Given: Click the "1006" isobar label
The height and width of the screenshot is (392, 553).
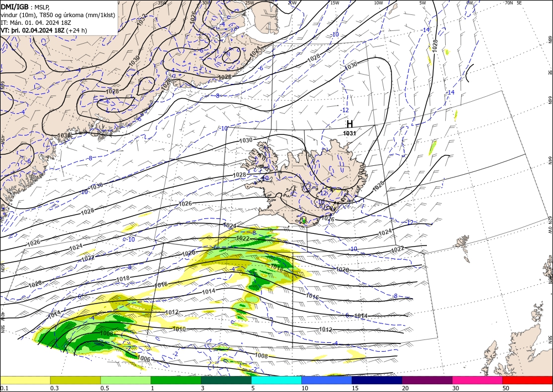Looking at the screenshot, I should [144, 358].
